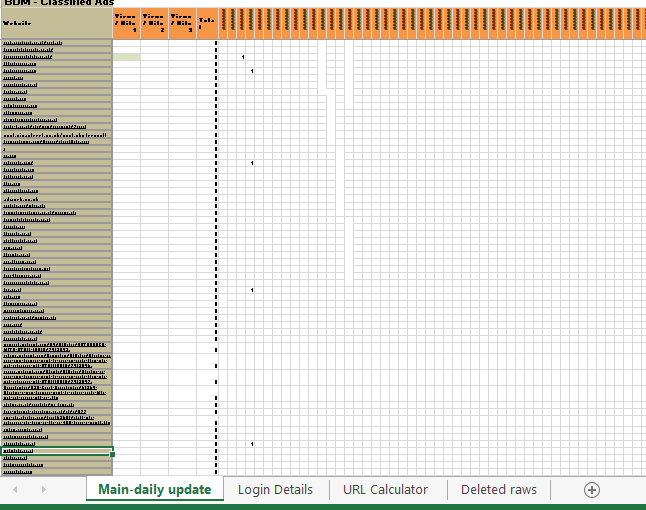The image size is (646, 510).
Task: Click the fill handle of the selected cell
Action: point(112,455)
